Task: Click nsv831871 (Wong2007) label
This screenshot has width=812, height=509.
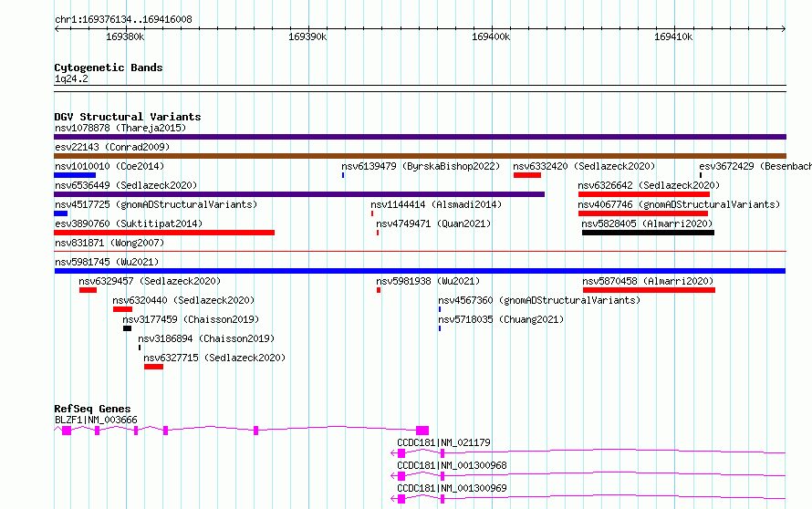Action: [x=109, y=243]
